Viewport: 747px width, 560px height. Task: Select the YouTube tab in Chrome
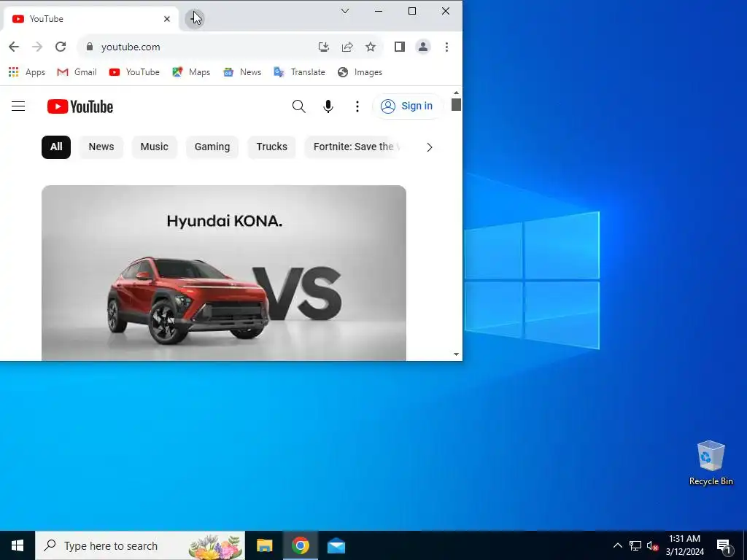(90, 19)
